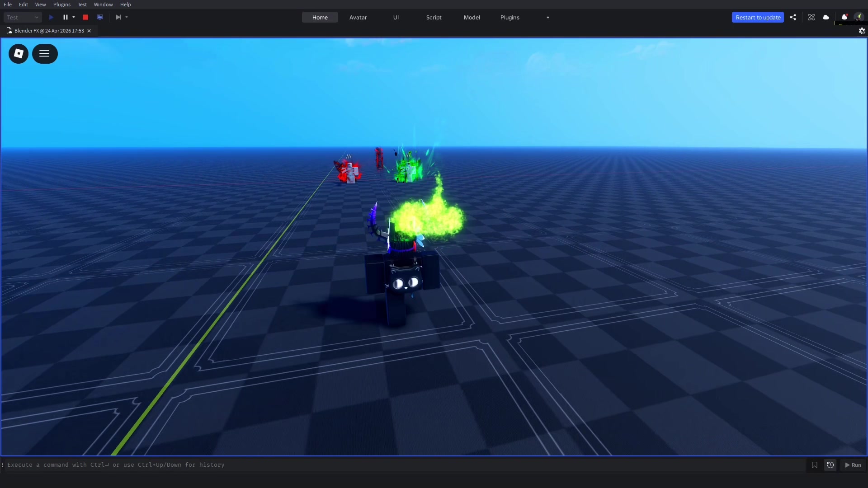Close the Blender FX document tab
The image size is (868, 488).
point(89,31)
